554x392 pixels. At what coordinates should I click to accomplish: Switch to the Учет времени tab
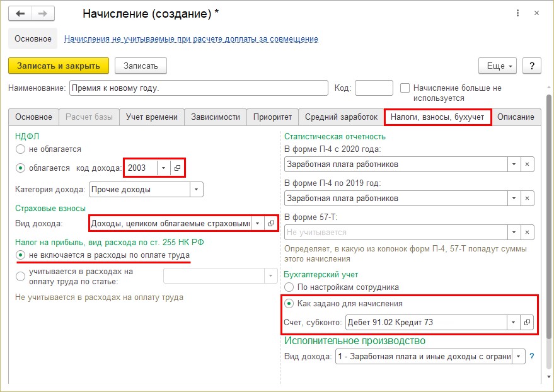point(152,117)
